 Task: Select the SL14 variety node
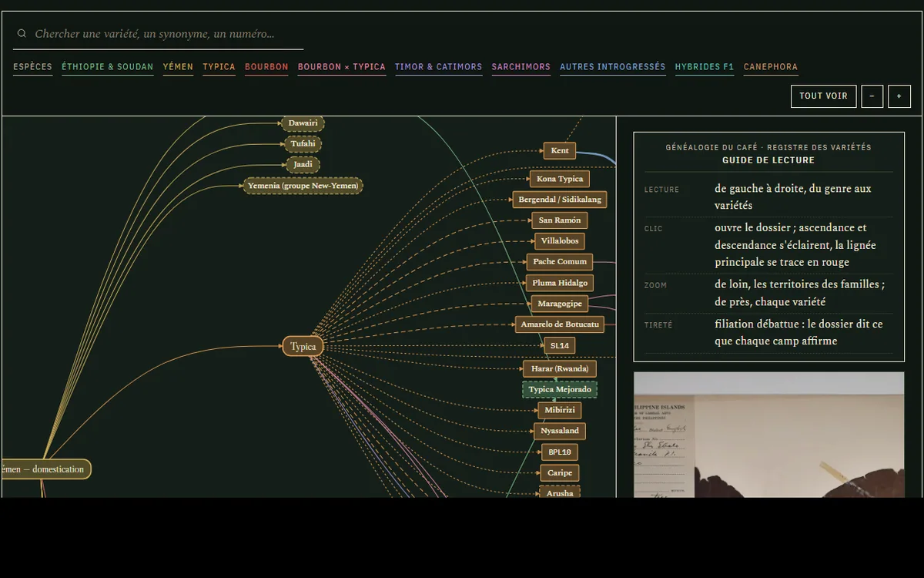pos(560,345)
